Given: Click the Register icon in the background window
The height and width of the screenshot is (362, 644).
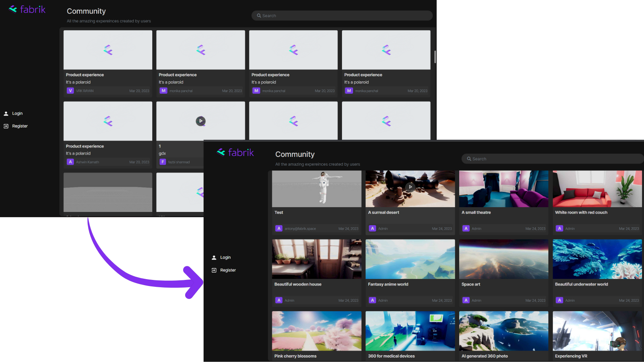Looking at the screenshot, I should pos(6,126).
